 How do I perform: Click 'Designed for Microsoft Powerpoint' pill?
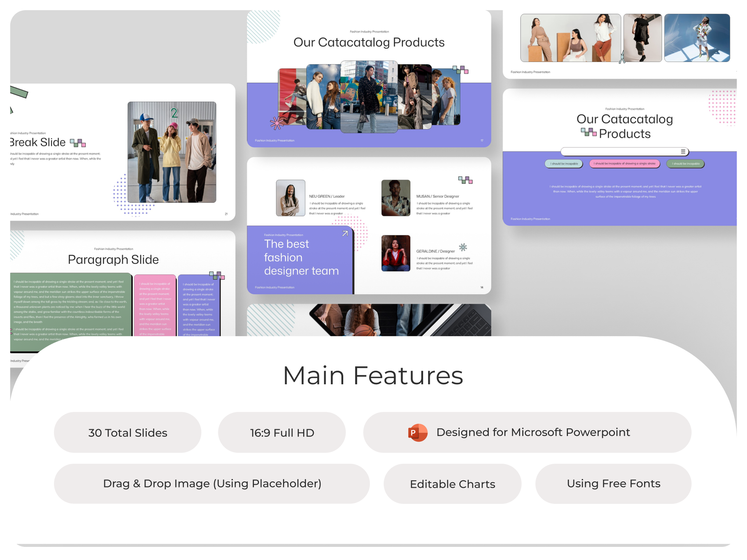(527, 433)
